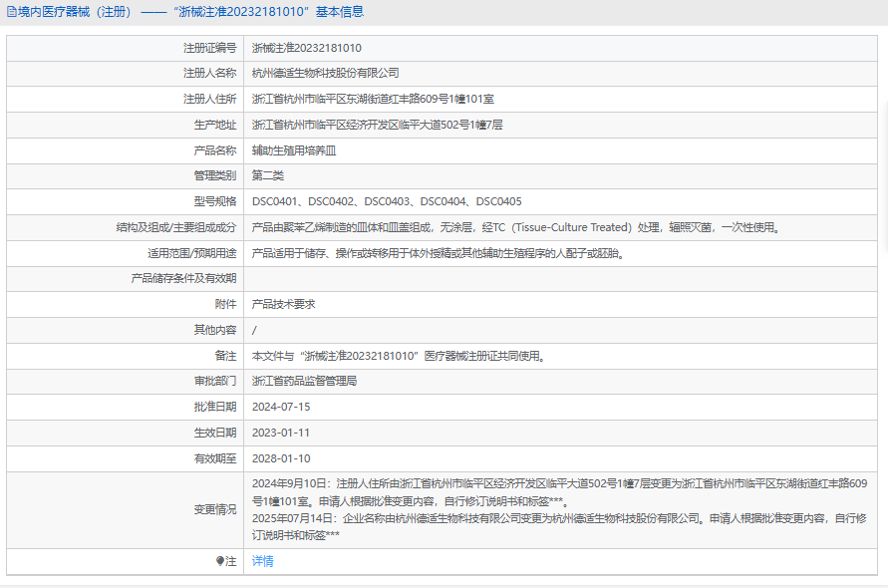Click the 审批部门 label
Image resolution: width=888 pixels, height=588 pixels.
215,381
